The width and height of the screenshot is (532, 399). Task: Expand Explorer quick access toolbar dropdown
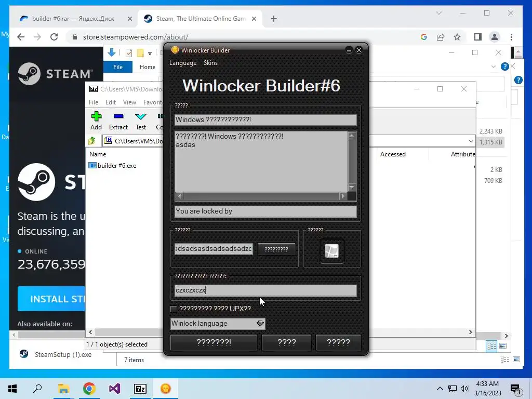point(150,53)
